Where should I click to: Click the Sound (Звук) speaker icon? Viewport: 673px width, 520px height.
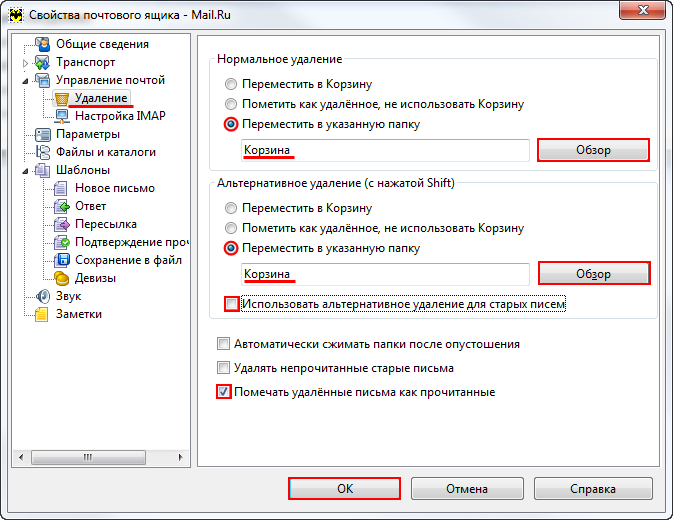42,296
